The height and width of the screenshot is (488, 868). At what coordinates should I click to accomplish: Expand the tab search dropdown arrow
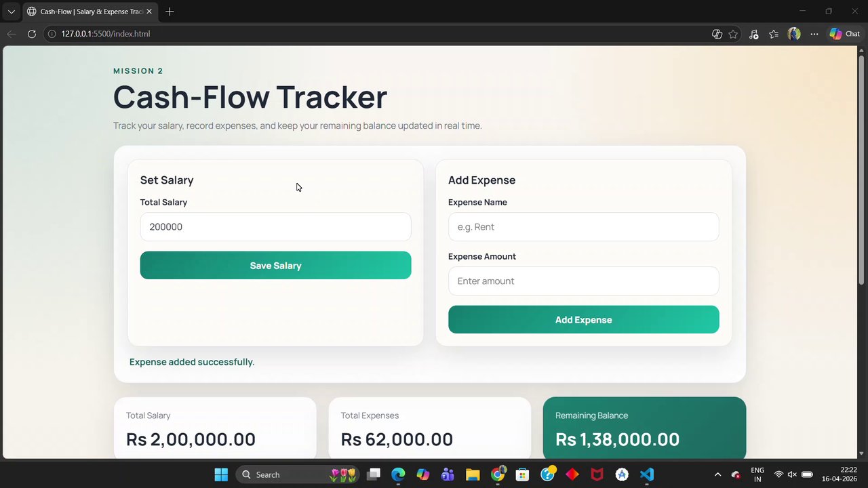(x=11, y=12)
